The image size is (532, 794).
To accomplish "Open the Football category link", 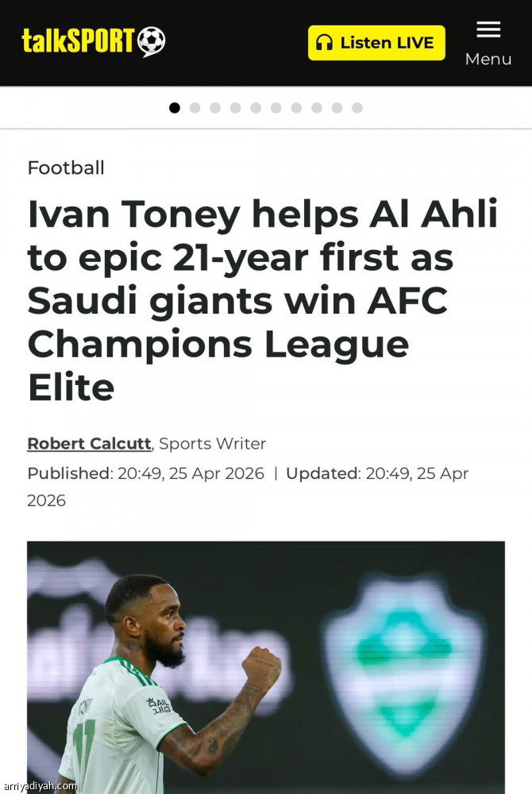I will click(66, 168).
